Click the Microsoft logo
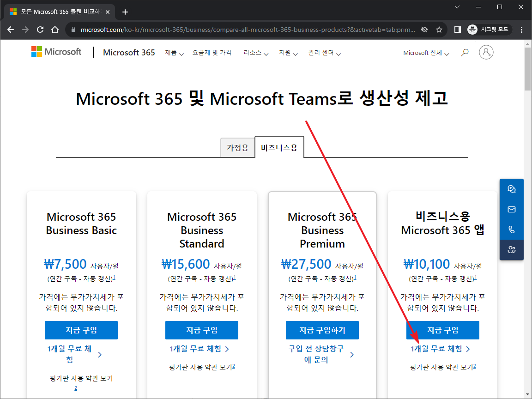 [56, 52]
